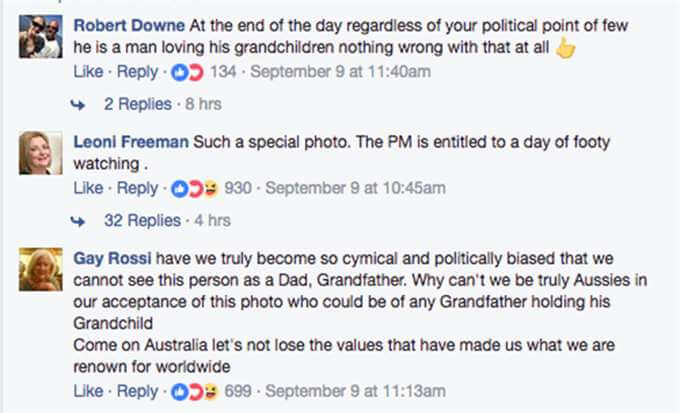Image resolution: width=680 pixels, height=413 pixels.
Task: Open Gay Rossi's profile picture
Action: (x=43, y=269)
